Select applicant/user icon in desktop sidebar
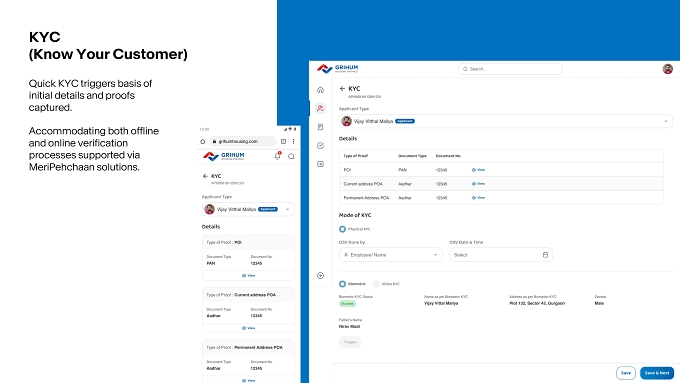The height and width of the screenshot is (383, 680). coord(320,108)
